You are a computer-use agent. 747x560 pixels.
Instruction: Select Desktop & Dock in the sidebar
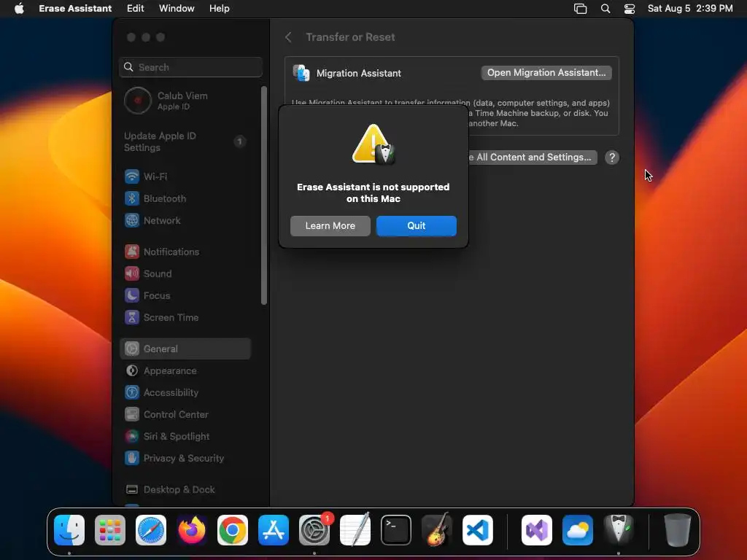pos(186,489)
